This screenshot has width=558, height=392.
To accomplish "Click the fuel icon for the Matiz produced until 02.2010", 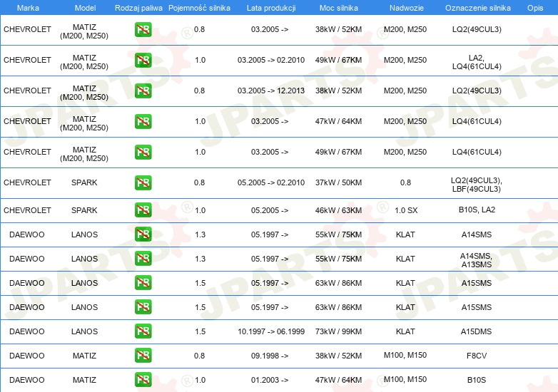I will click(143, 60).
